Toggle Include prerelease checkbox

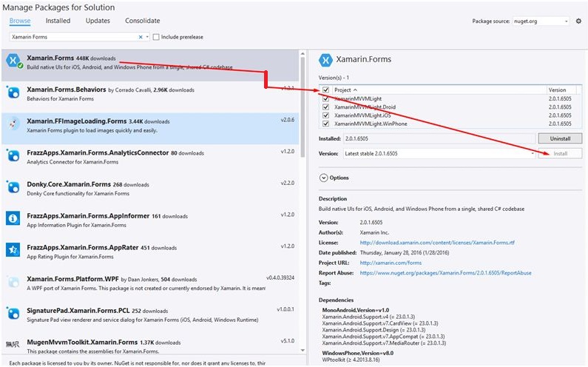[x=156, y=37]
